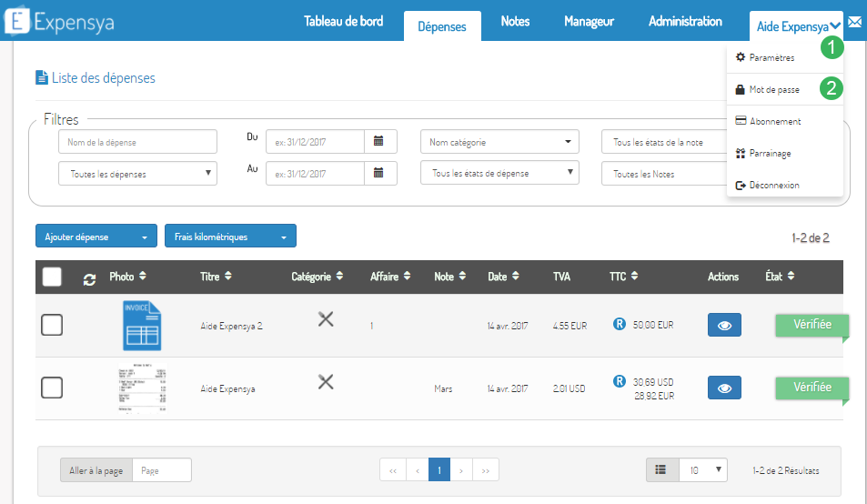This screenshot has height=504, width=867.
Task: Click page number 1 button
Action: (x=439, y=469)
